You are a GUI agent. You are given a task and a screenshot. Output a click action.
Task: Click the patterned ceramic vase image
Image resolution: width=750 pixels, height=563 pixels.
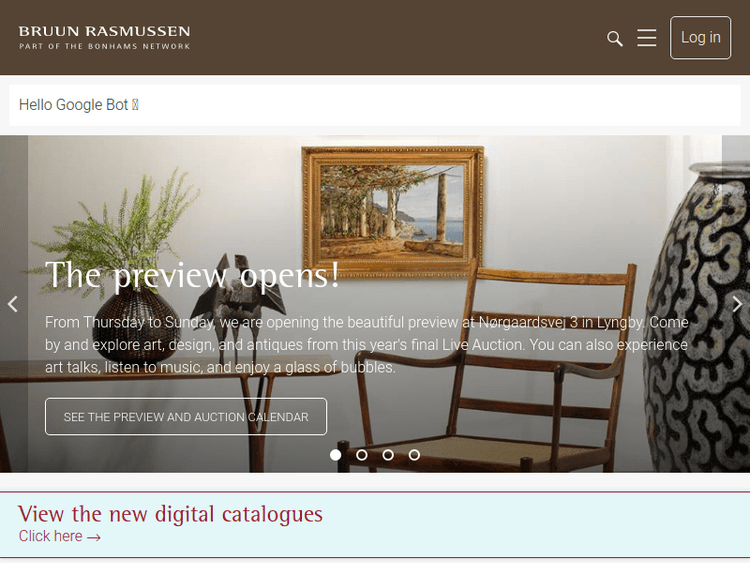698,316
